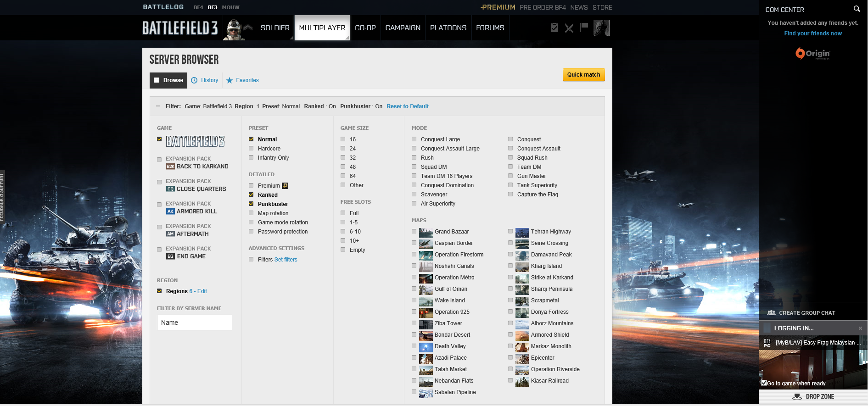The width and height of the screenshot is (868, 406).
Task: Uncheck the Normal preset checkbox
Action: (251, 139)
